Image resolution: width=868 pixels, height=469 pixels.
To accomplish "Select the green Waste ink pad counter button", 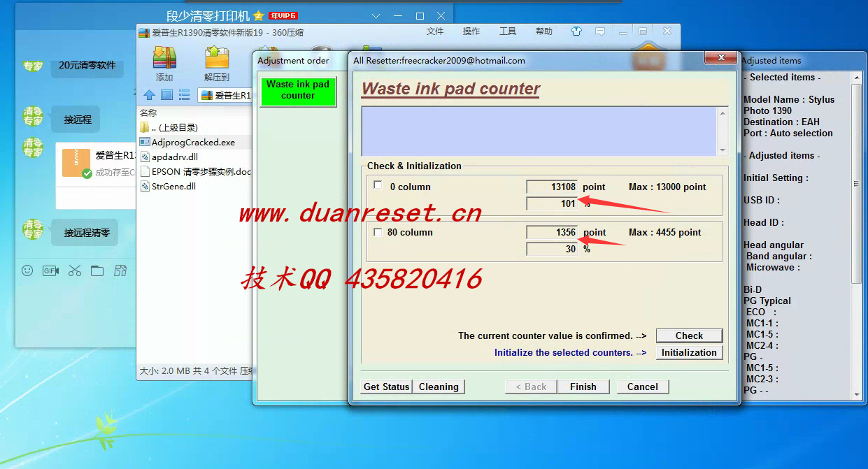I will 298,91.
